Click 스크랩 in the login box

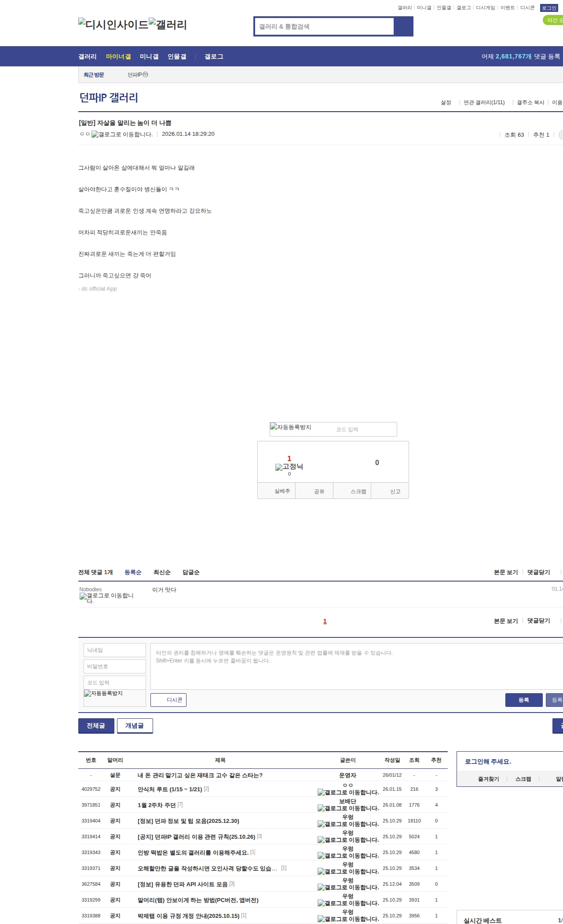pyautogui.click(x=523, y=779)
